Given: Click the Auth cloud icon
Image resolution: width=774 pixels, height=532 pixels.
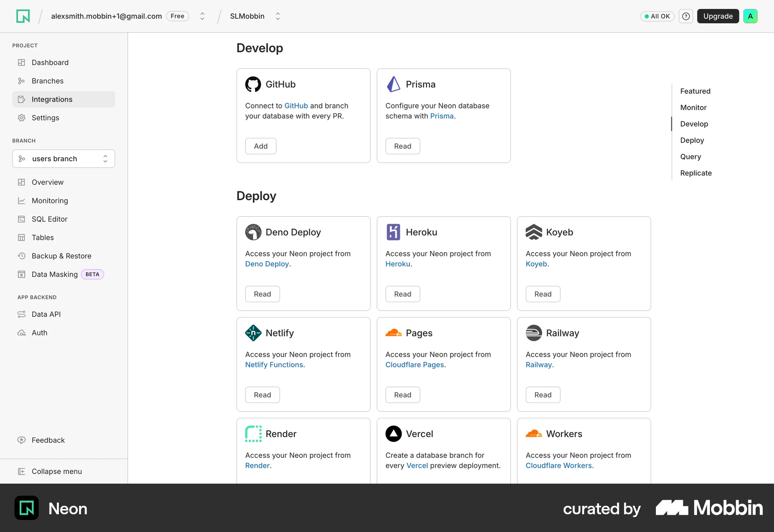Looking at the screenshot, I should coord(21,333).
